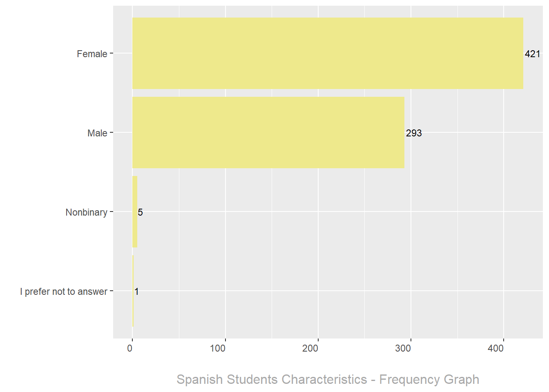This screenshot has height=392, width=549.
Task: Click the 200 tick label on the x-axis
Action: click(x=310, y=348)
